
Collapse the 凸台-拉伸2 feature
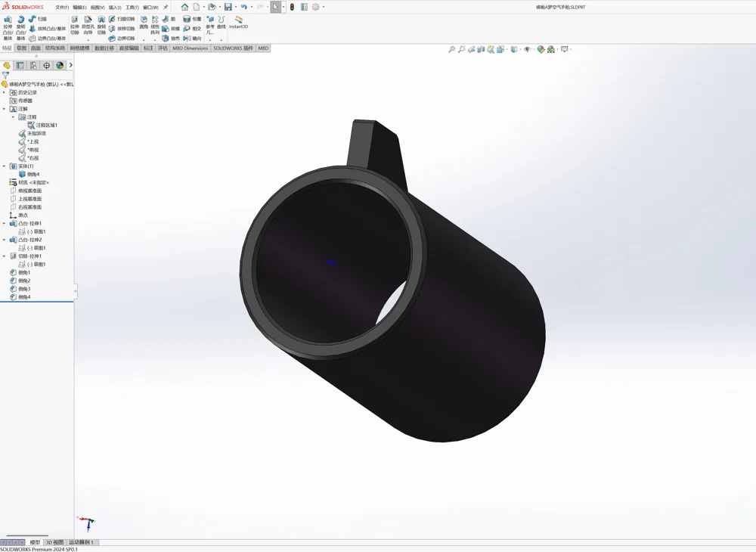(5, 240)
